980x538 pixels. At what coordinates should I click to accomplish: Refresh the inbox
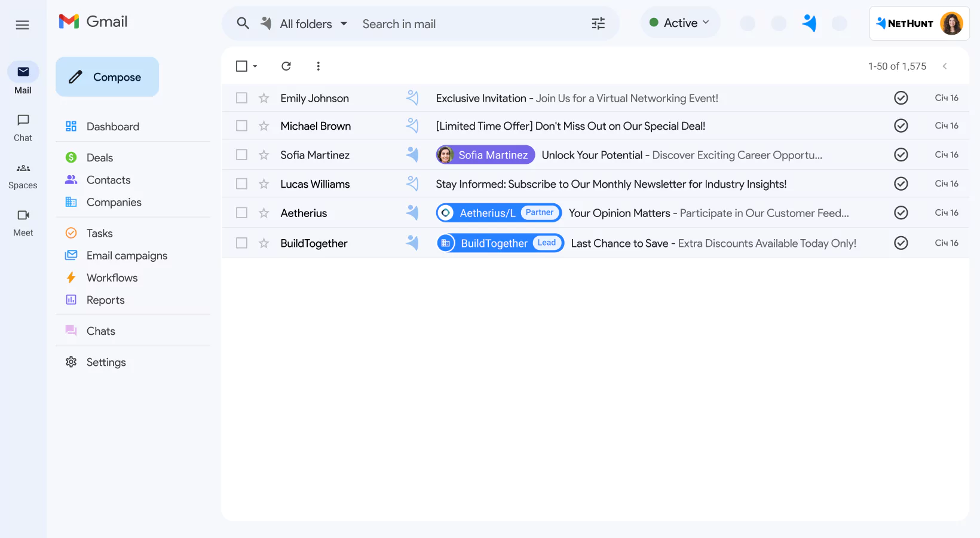(x=286, y=66)
